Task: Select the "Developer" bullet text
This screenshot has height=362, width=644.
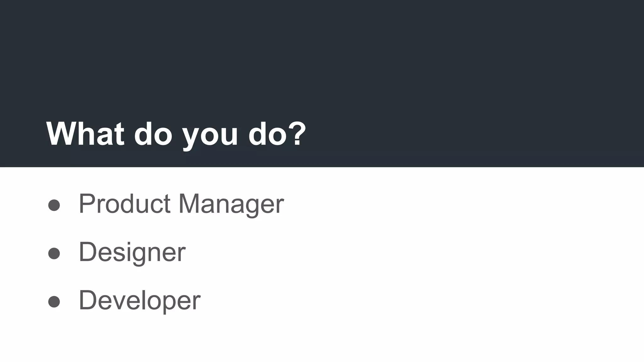Action: (x=139, y=300)
